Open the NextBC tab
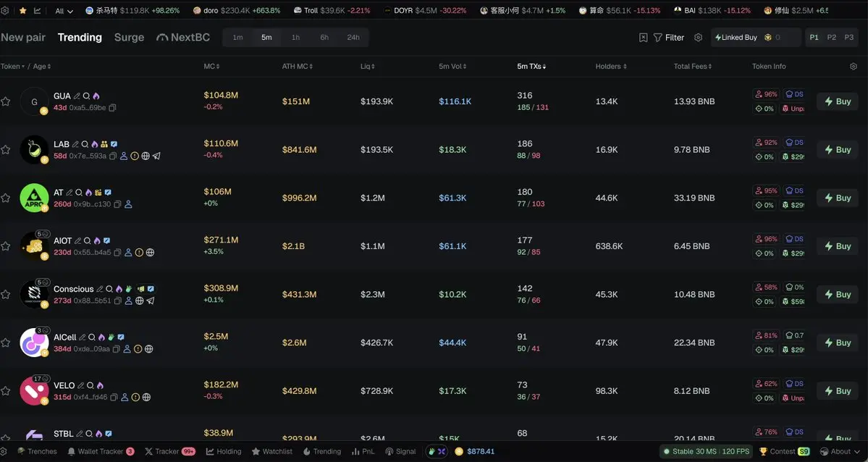Image resolution: width=868 pixels, height=462 pixels. [183, 37]
